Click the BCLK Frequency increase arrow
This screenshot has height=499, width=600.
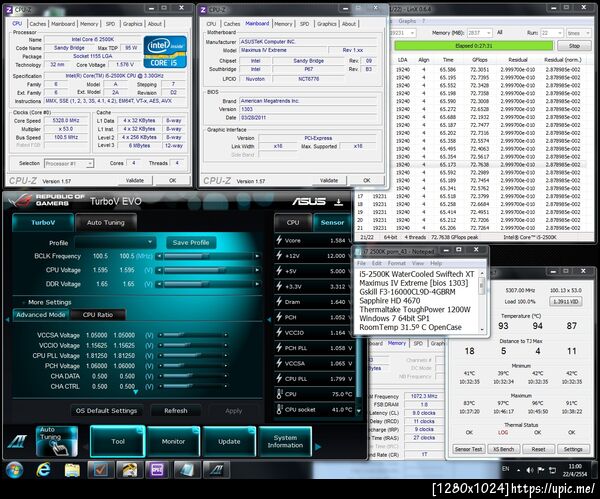tap(257, 256)
